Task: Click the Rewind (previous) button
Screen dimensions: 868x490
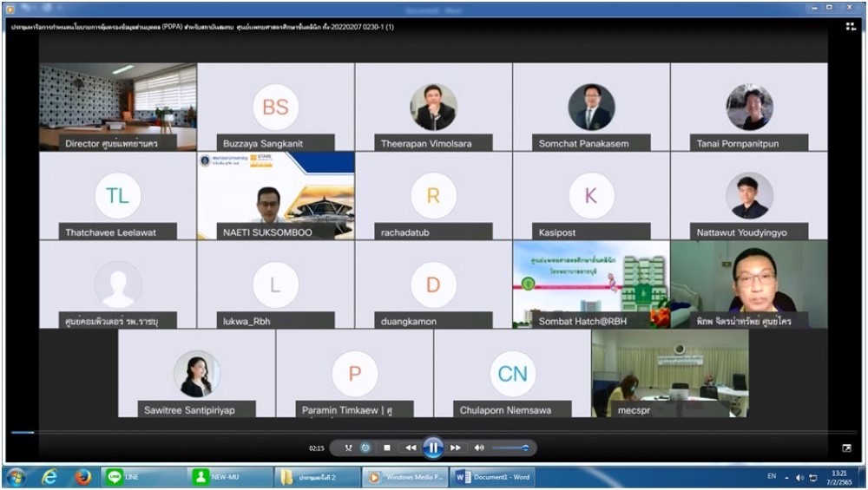Action: pos(410,448)
